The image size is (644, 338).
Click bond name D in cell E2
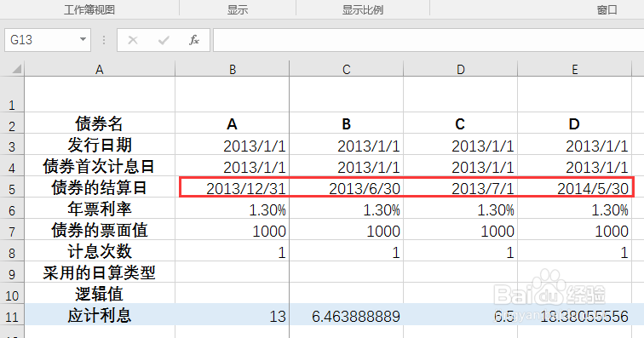pos(575,123)
